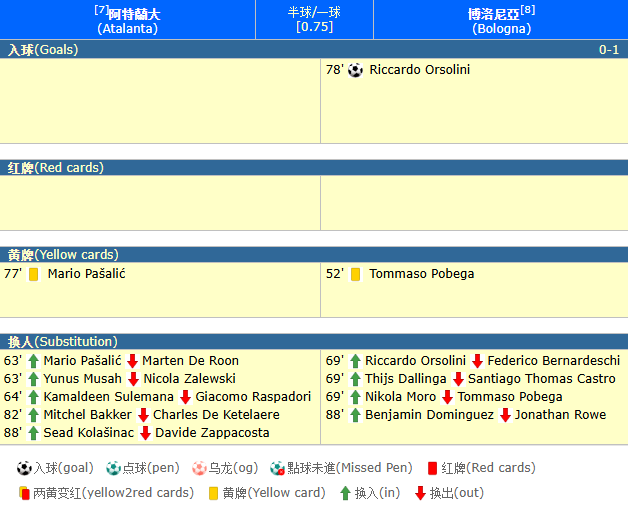Select player name Yunus Musah

83,379
